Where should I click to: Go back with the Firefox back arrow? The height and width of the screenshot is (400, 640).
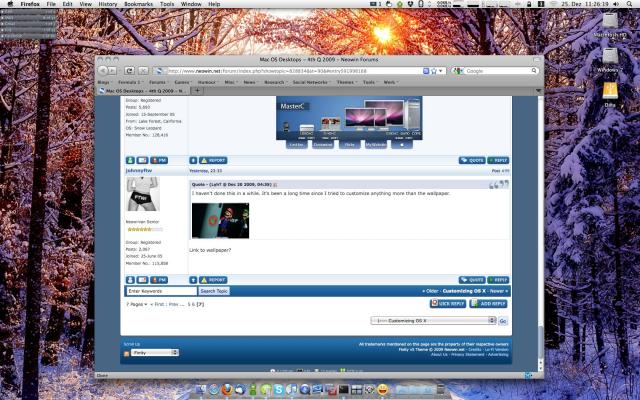(x=102, y=71)
